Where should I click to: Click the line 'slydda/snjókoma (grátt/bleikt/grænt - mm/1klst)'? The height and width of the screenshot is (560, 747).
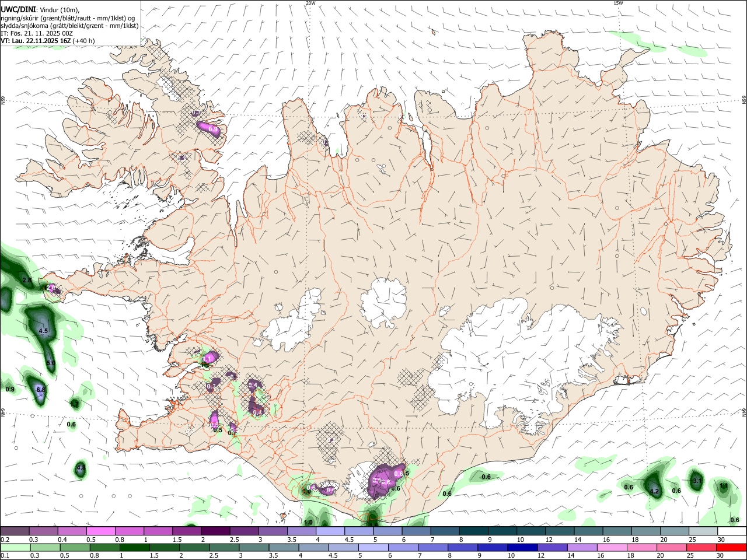[69, 26]
